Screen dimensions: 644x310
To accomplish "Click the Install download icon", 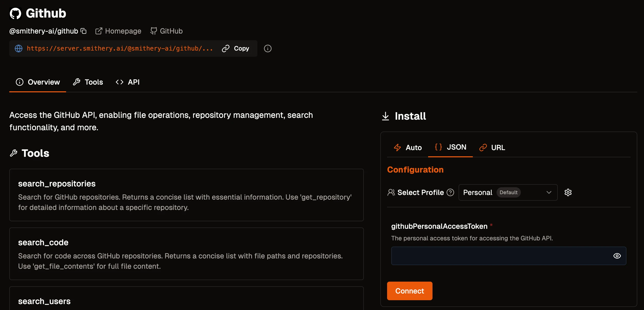I will click(x=386, y=116).
